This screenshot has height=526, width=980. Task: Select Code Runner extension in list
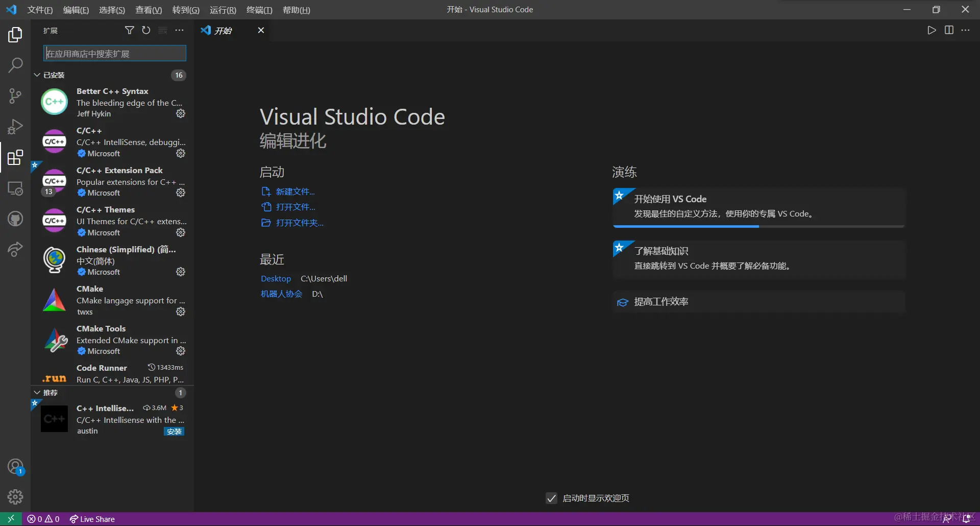coord(112,374)
